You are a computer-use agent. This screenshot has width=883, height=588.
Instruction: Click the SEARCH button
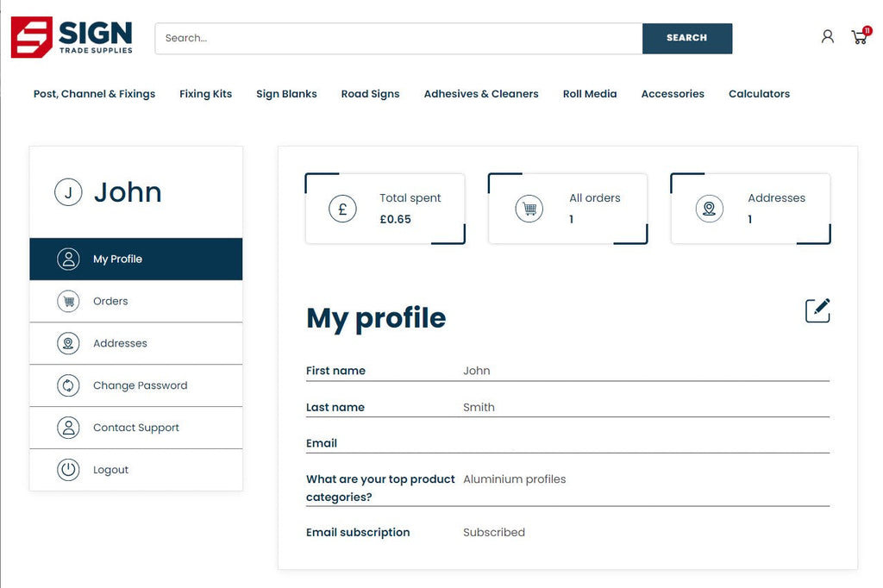(686, 38)
